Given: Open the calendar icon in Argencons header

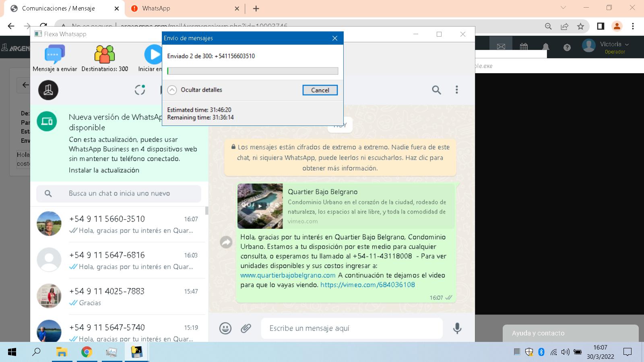Looking at the screenshot, I should click(524, 47).
